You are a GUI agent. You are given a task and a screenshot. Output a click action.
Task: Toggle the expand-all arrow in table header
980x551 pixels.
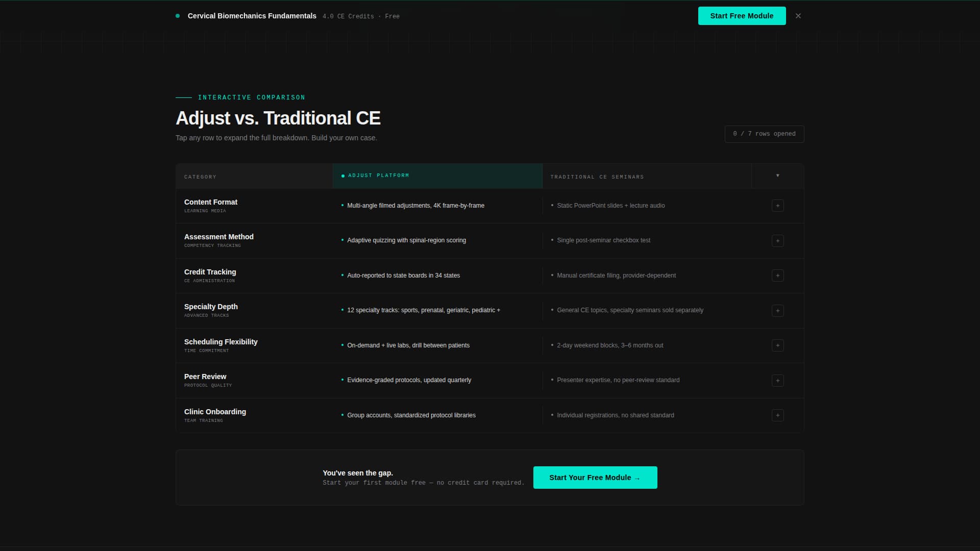pos(777,176)
